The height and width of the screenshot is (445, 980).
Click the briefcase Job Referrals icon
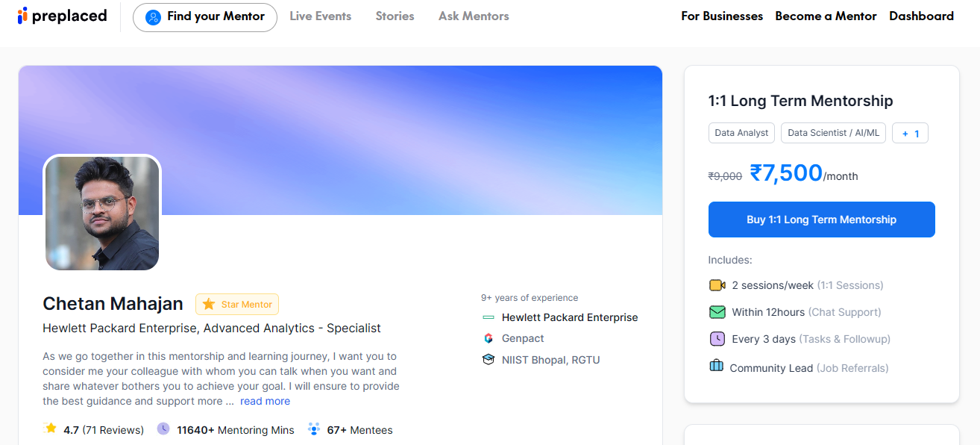[716, 366]
